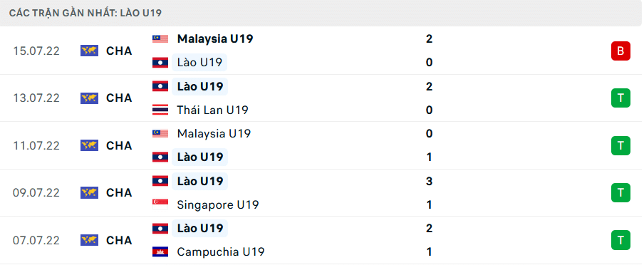The height and width of the screenshot is (265, 644).
Task: Open Thái Lan U19 team page
Action: click(x=212, y=110)
